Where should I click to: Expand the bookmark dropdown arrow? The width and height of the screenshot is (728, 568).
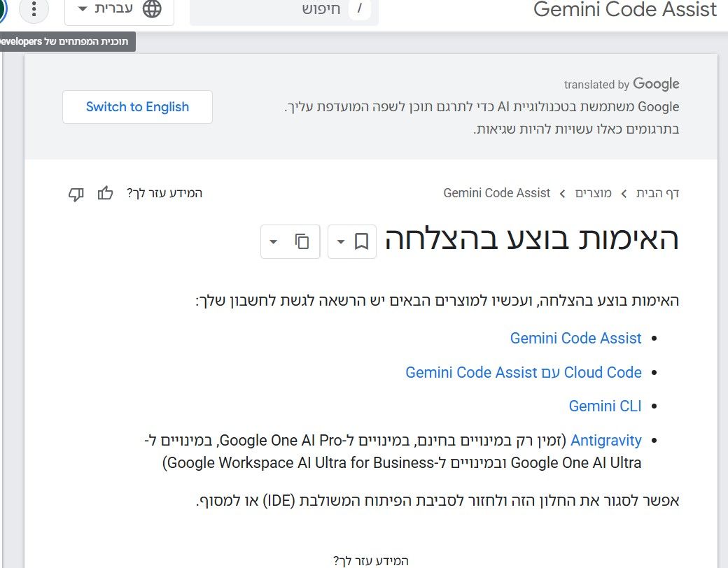pos(341,242)
